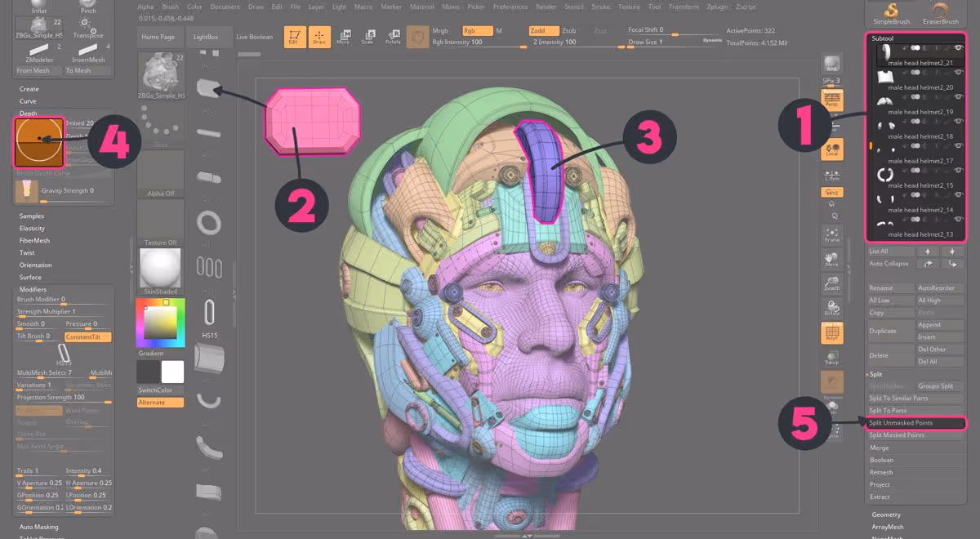The width and height of the screenshot is (980, 539).
Task: Open the Stroke menu
Action: coord(600,7)
